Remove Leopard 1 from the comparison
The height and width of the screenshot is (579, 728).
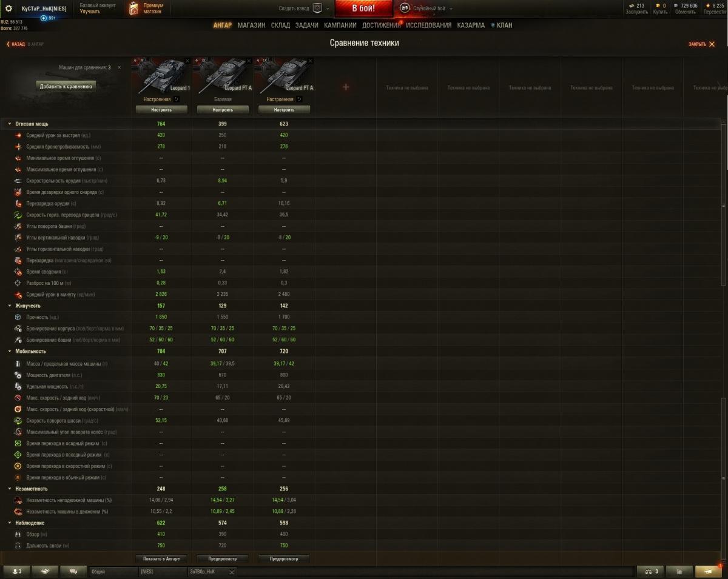pos(187,61)
